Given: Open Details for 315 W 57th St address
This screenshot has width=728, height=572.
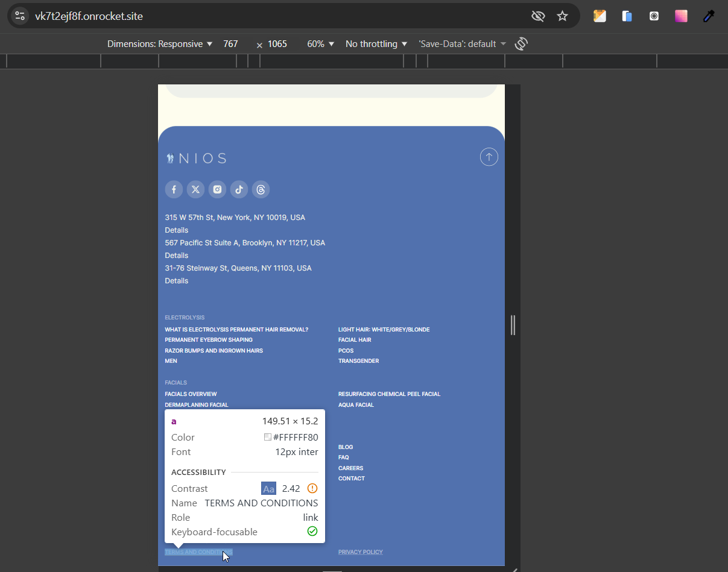Looking at the screenshot, I should [x=177, y=230].
